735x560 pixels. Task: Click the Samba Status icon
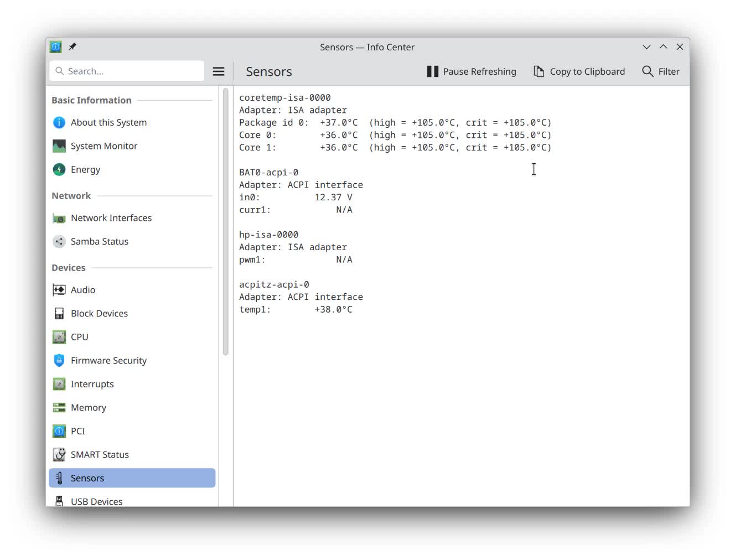pos(59,241)
